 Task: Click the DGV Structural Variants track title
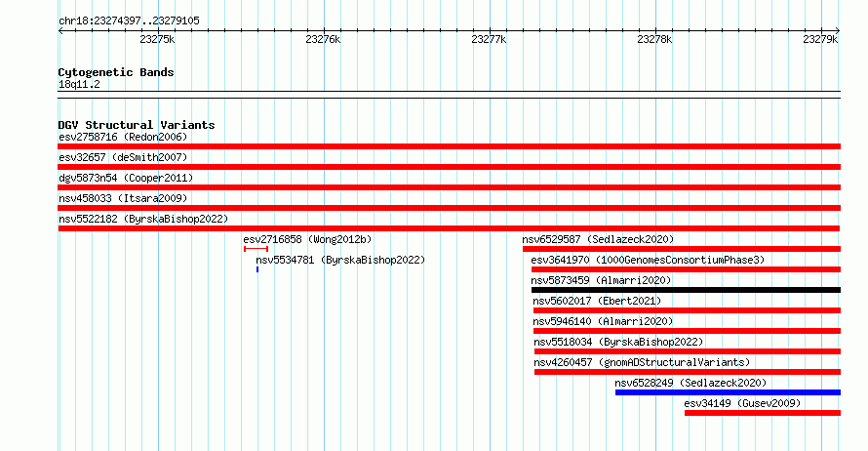[x=137, y=125]
